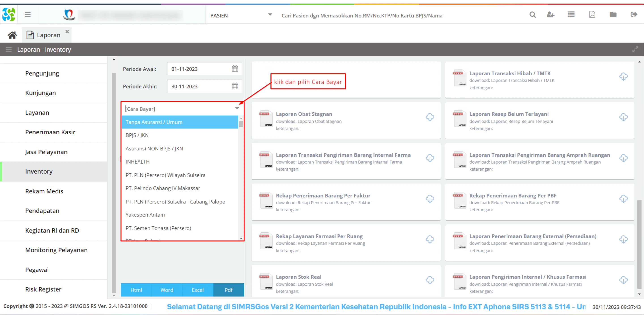The image size is (644, 315).
Task: Select PT. Pelindo Cabang IV Makassar
Action: (179, 189)
